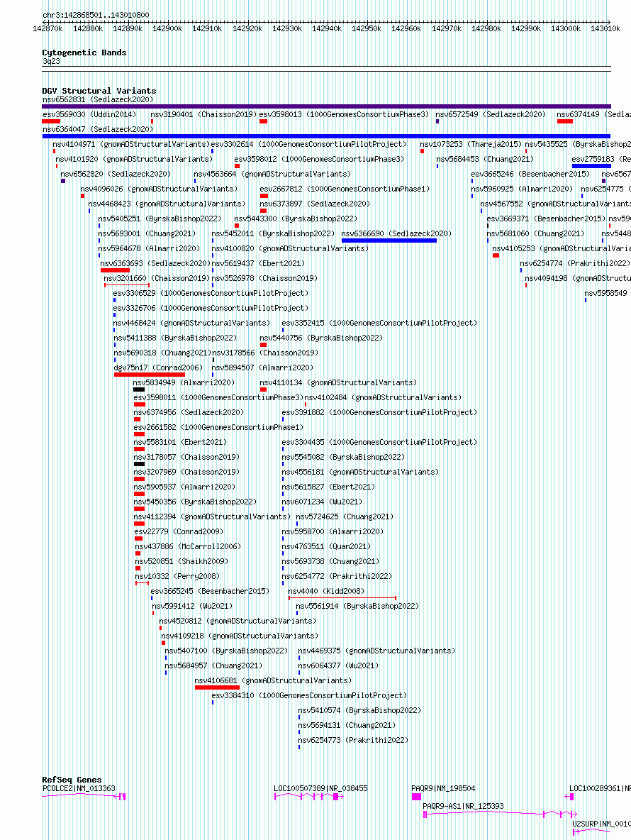Viewport: 631px width, 840px height.
Task: Open the PAQR9|NM_198504 gene label
Action: point(443,788)
